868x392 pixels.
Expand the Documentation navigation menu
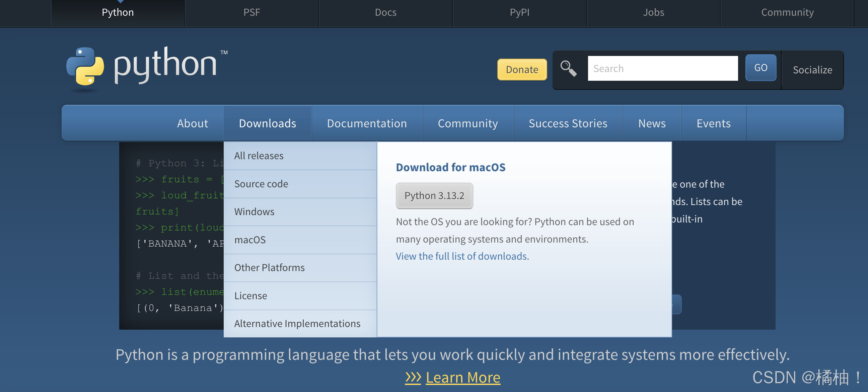click(367, 123)
